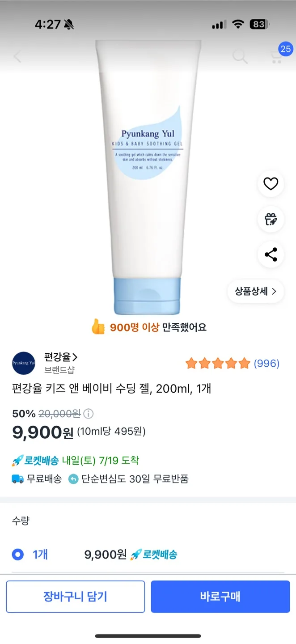Tap the price info circle icon
The image size is (296, 644).
click(89, 414)
